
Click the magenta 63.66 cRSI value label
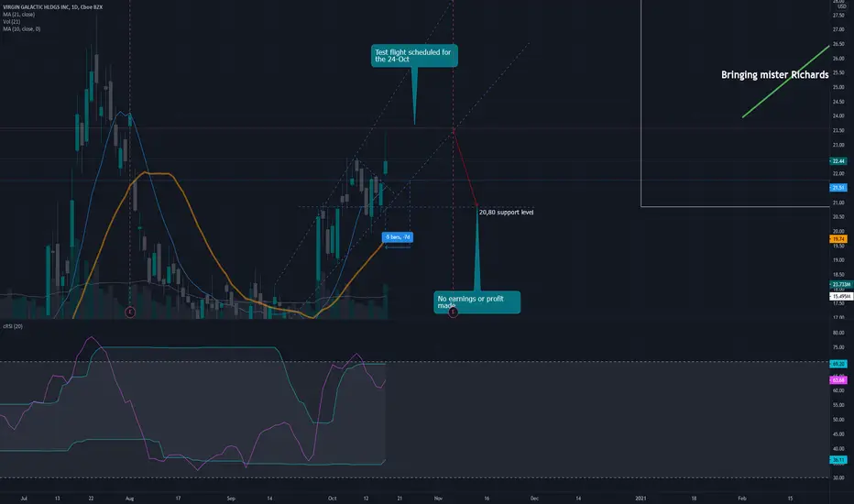[838, 379]
